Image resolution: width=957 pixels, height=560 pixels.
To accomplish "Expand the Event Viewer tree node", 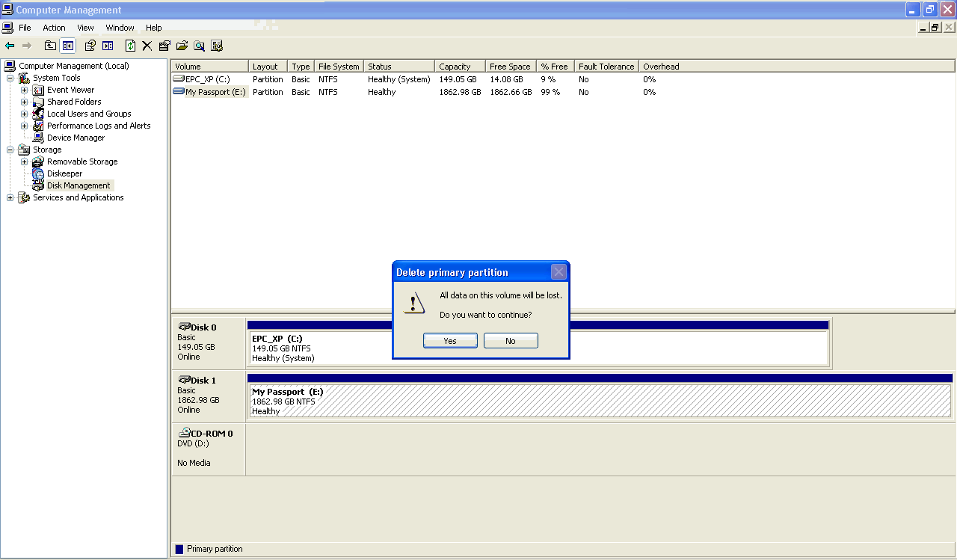I will (23, 89).
